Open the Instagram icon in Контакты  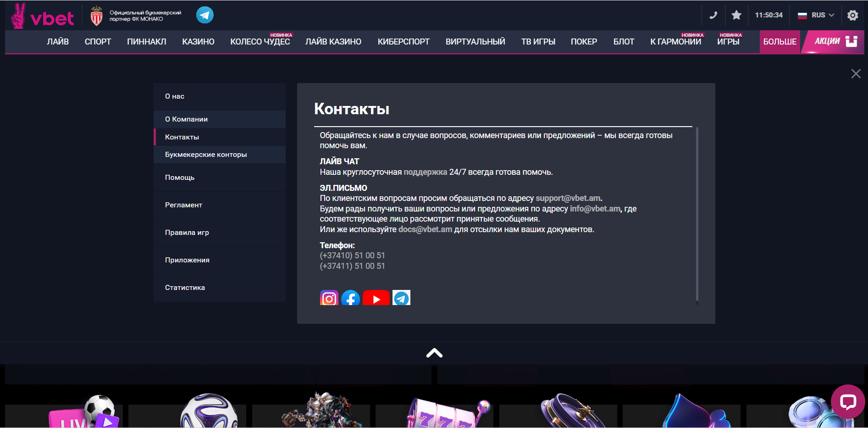pyautogui.click(x=329, y=298)
